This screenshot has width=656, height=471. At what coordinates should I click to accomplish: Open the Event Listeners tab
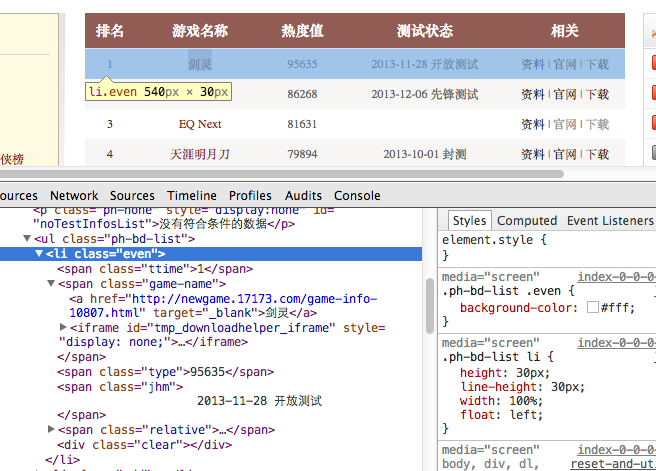(x=610, y=220)
